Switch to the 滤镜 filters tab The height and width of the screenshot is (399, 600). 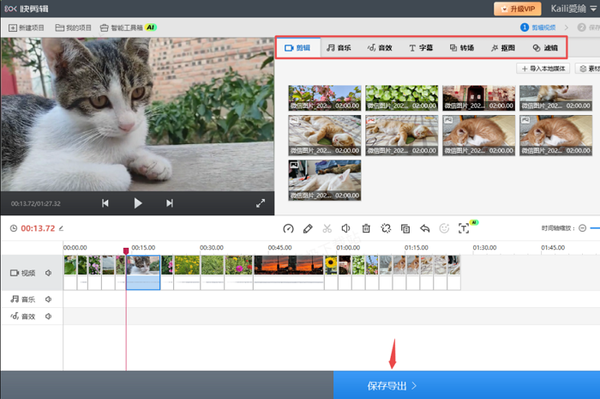tap(545, 48)
